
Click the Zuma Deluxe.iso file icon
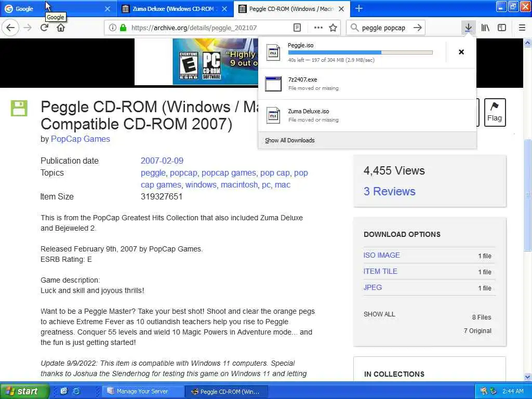click(x=273, y=115)
